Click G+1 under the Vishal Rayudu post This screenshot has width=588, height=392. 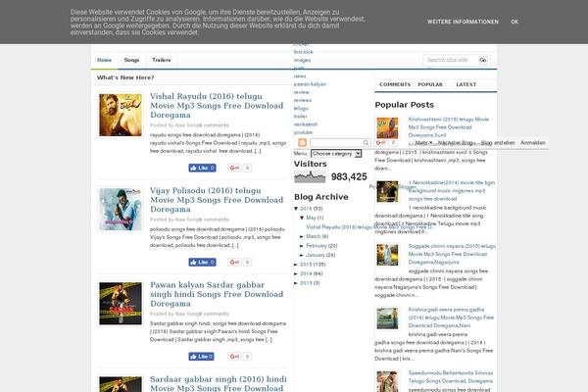pos(234,168)
